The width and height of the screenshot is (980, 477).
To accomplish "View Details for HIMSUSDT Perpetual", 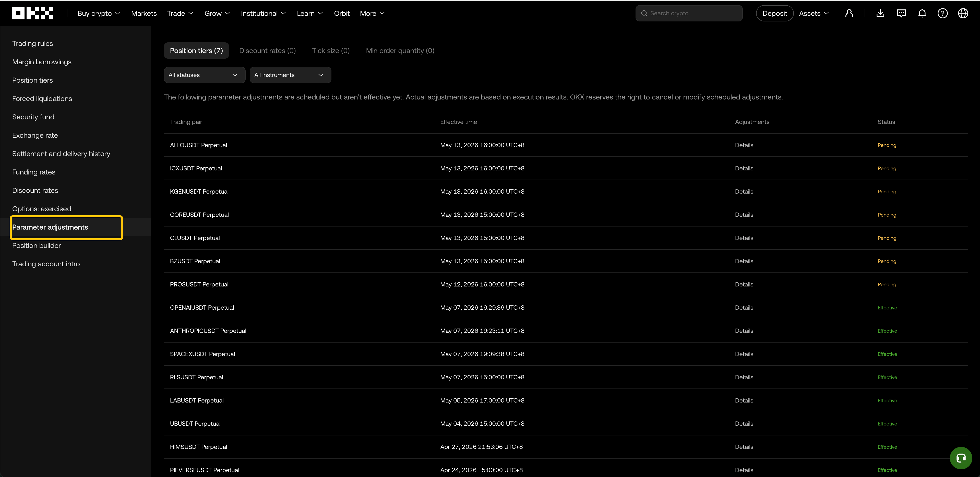I will 744,447.
